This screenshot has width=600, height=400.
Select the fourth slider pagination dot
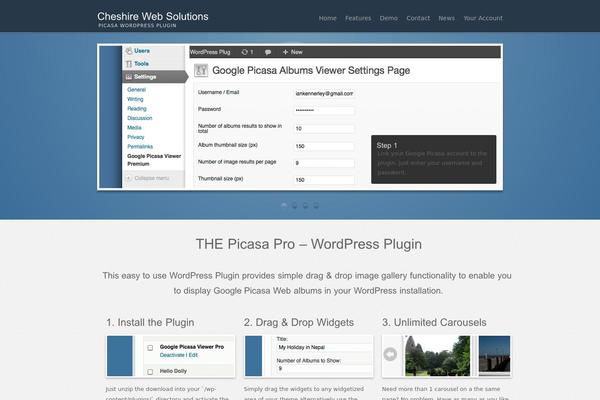tap(316, 206)
